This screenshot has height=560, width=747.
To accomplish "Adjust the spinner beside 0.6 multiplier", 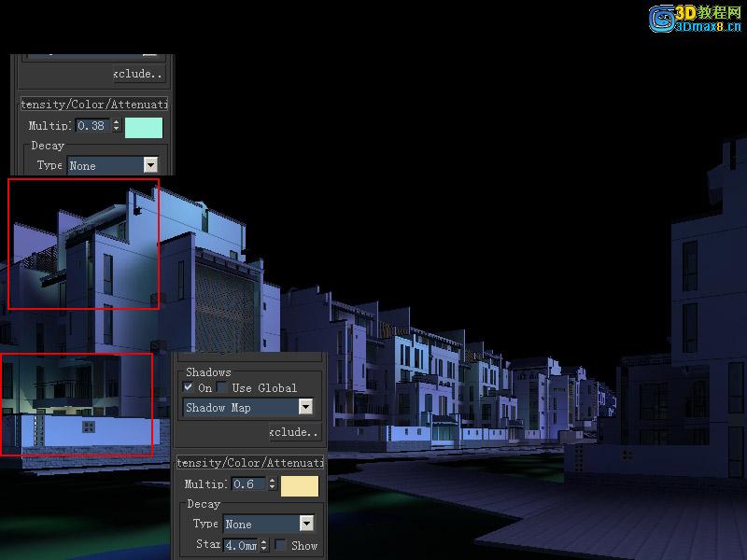I will [272, 483].
